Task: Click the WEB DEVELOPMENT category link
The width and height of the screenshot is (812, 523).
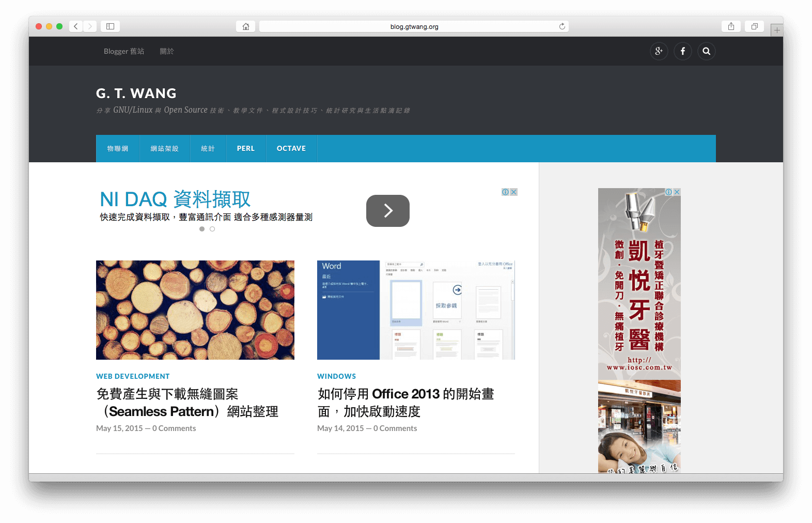Action: (133, 376)
